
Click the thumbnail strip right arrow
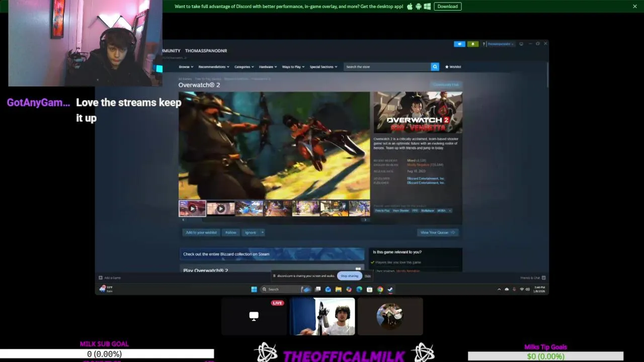[366, 220]
